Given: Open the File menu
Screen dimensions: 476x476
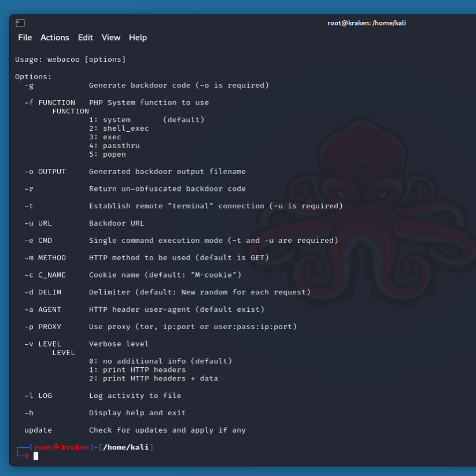Looking at the screenshot, I should [x=25, y=38].
